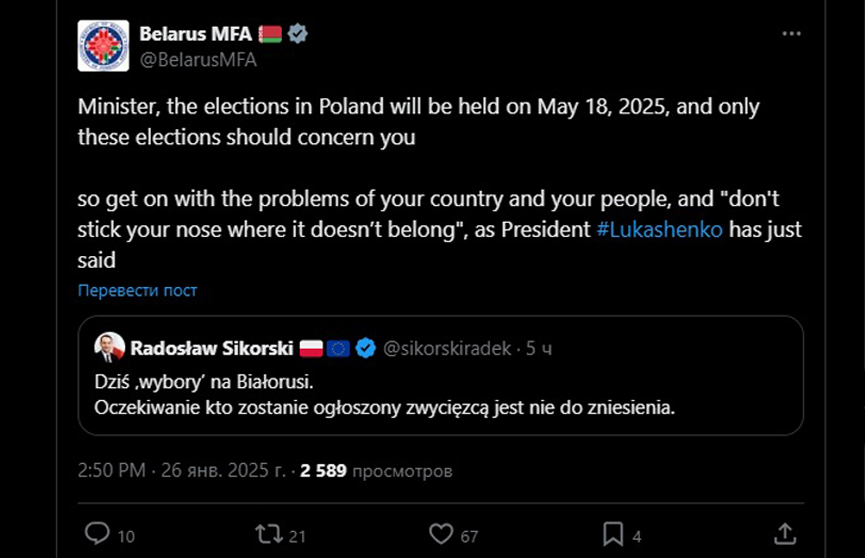Click the share upload icon
The width and height of the screenshot is (865, 558).
coord(786,534)
